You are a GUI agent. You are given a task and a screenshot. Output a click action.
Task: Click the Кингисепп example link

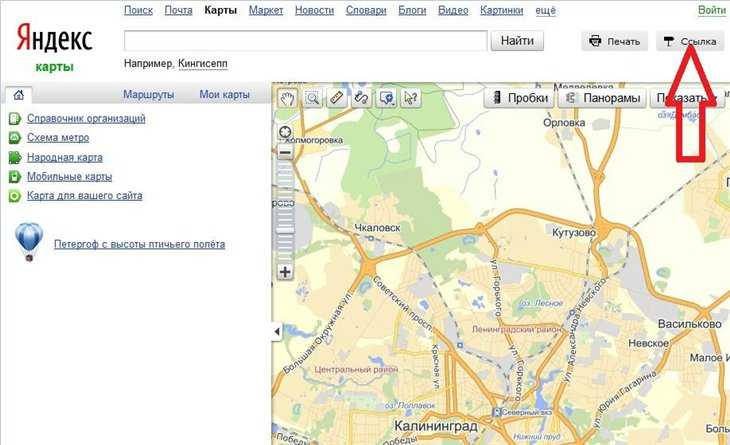203,63
